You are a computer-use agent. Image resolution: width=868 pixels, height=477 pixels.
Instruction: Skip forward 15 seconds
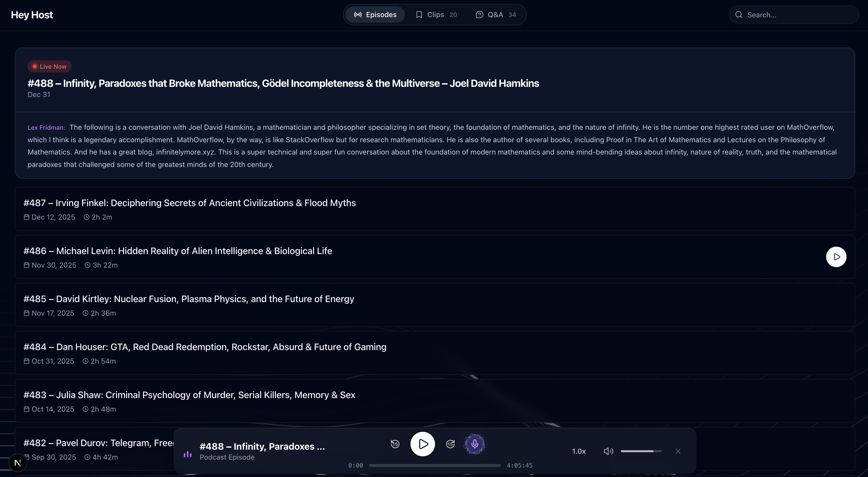[450, 444]
